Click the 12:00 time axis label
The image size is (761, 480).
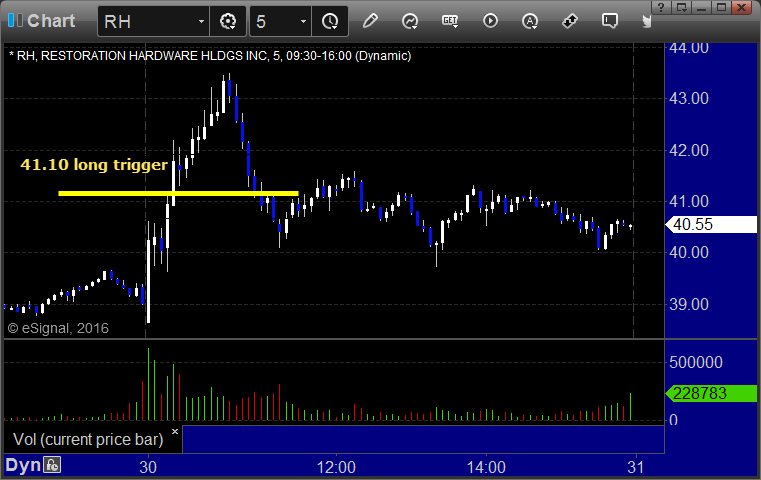click(336, 467)
